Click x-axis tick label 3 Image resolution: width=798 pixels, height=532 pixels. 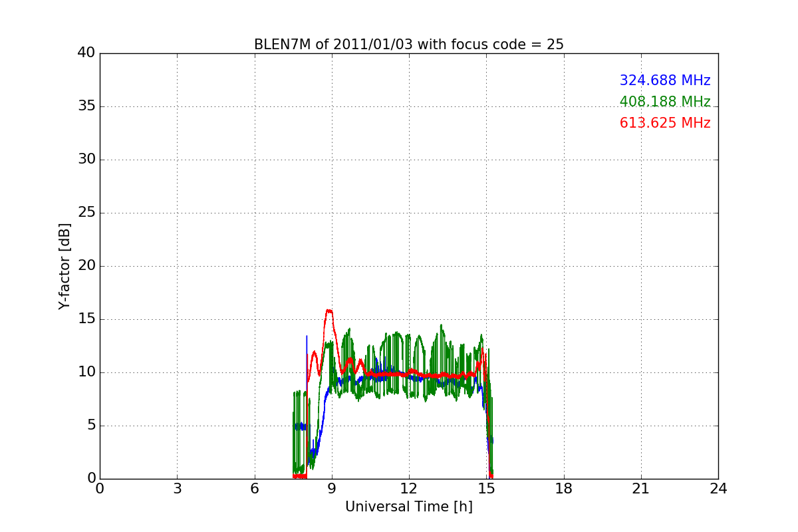click(177, 489)
